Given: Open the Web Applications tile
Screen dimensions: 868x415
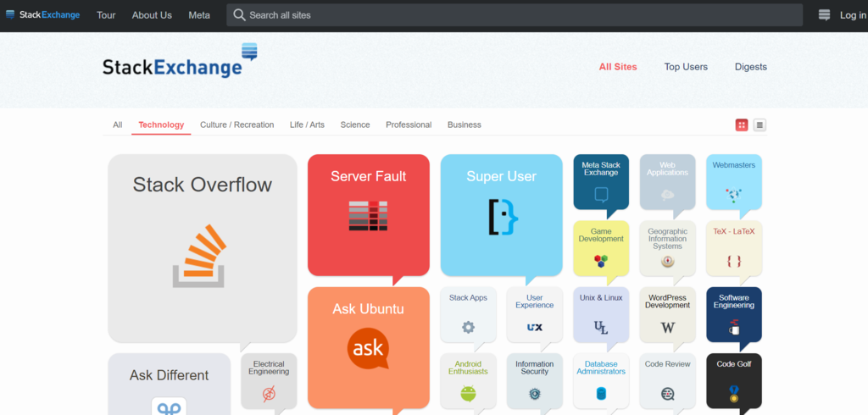Looking at the screenshot, I should pos(668,182).
